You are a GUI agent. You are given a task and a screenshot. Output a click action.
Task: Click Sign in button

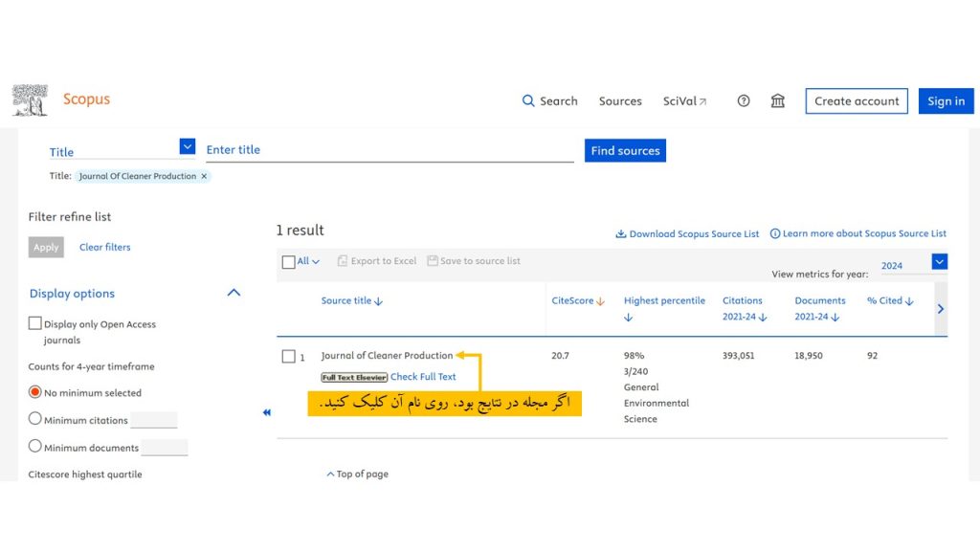946,101
